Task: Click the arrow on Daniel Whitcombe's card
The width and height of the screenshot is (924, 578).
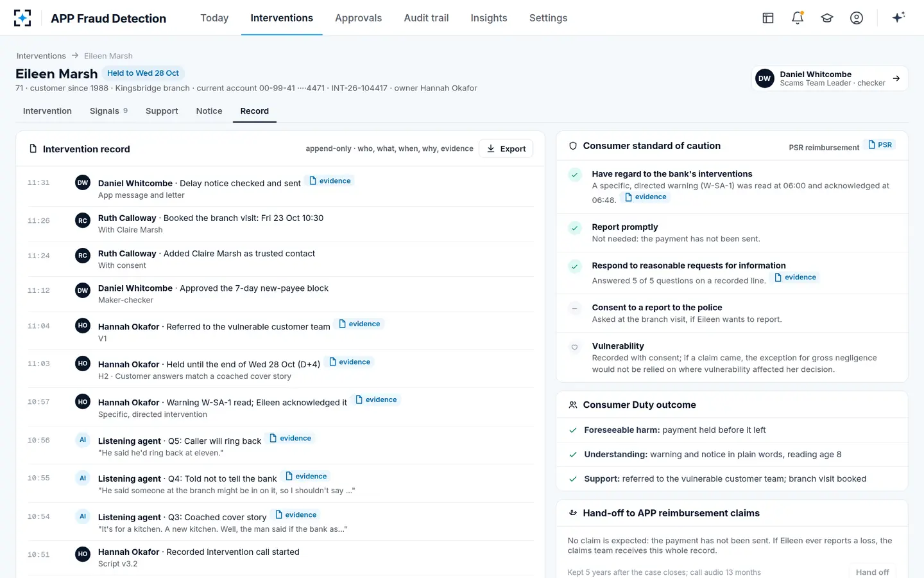Action: [896, 78]
